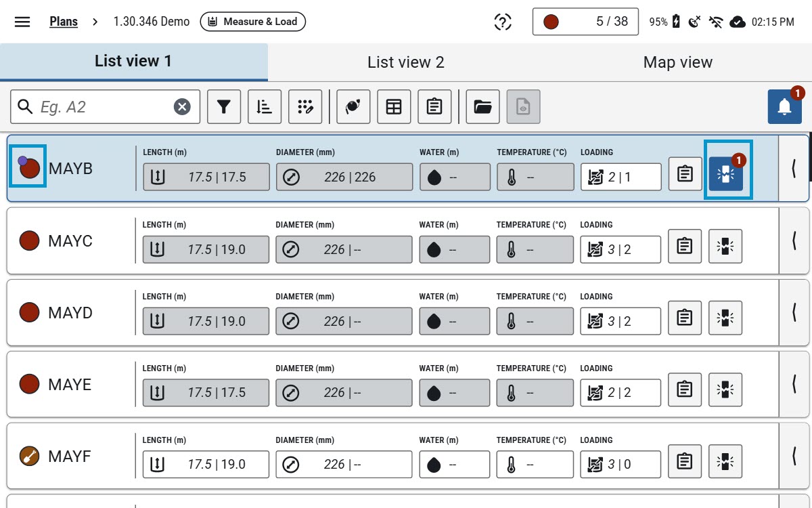The width and height of the screenshot is (812, 508).
Task: Focus the hole search field
Action: [105, 107]
